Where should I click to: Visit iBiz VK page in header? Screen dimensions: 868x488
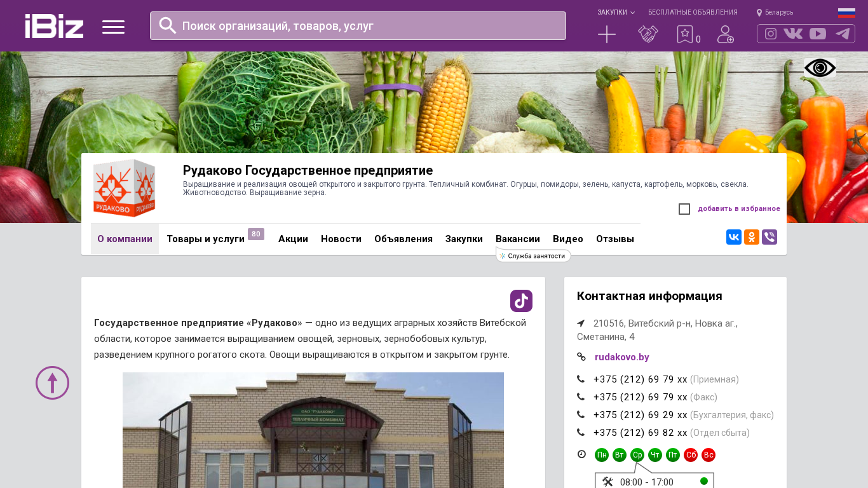coord(793,34)
